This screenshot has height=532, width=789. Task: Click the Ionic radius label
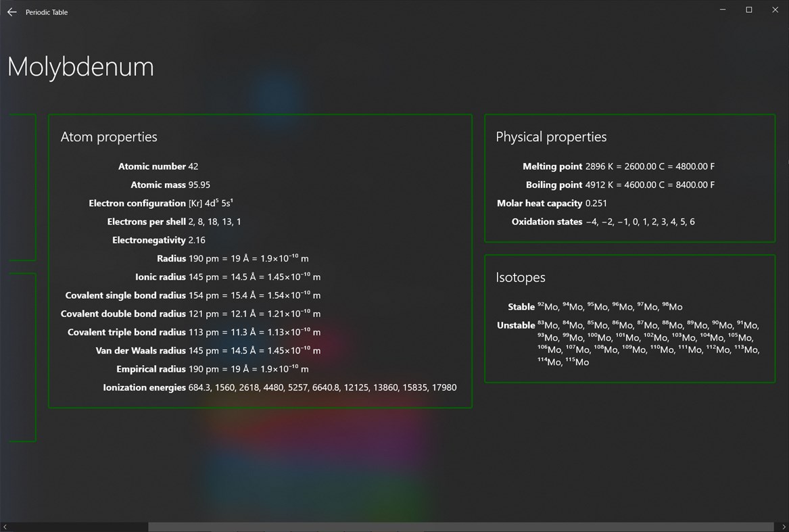pyautogui.click(x=160, y=277)
